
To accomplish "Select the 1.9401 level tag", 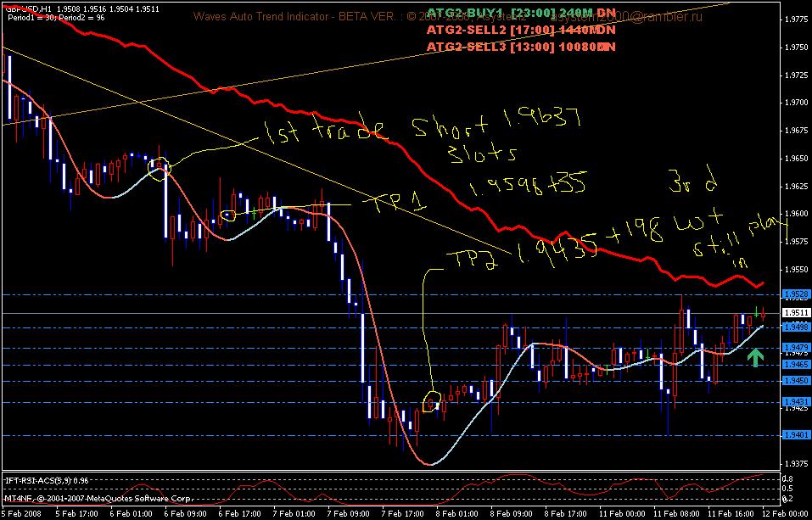I will coord(796,435).
